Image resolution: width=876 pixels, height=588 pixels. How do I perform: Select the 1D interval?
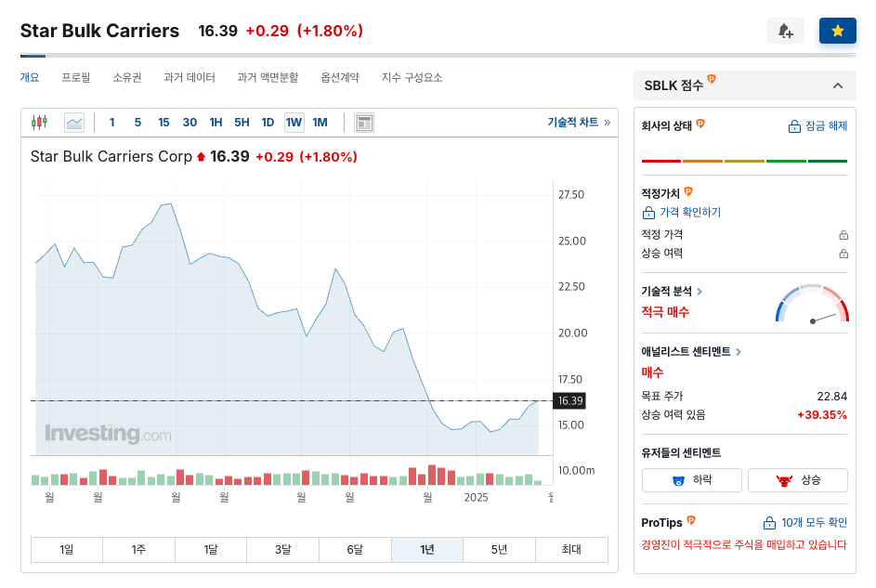268,123
